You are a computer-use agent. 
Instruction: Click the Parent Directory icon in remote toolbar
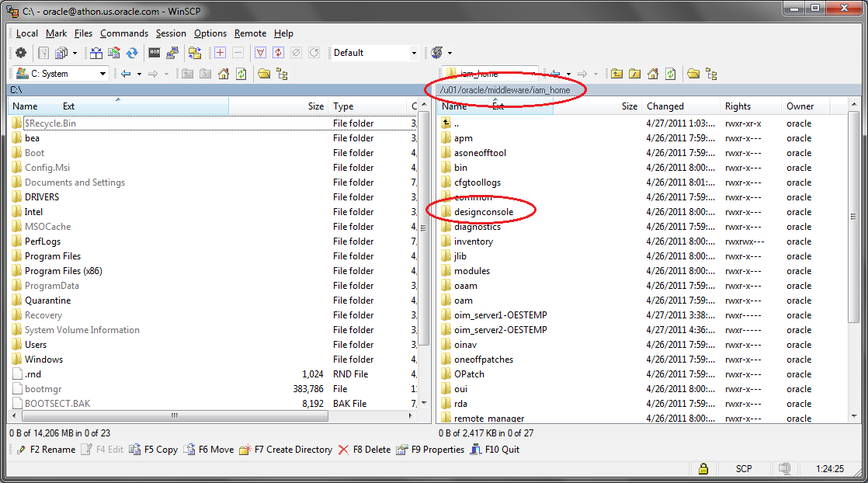click(x=617, y=75)
